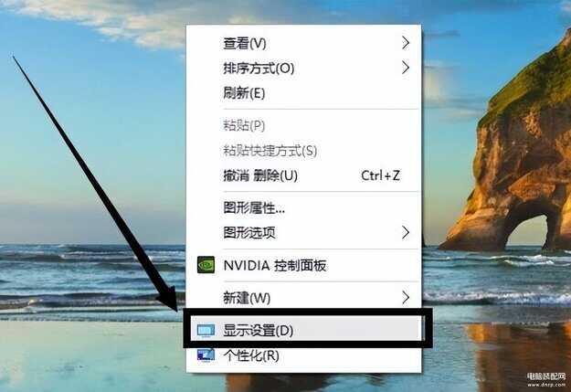This screenshot has width=571, height=392.
Task: Select the 图形选项 menu item text
Action: tap(249, 232)
